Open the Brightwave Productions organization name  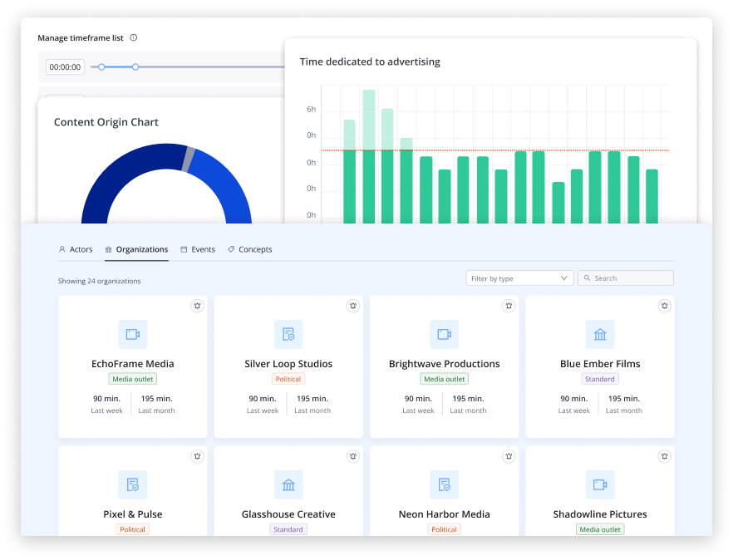444,364
